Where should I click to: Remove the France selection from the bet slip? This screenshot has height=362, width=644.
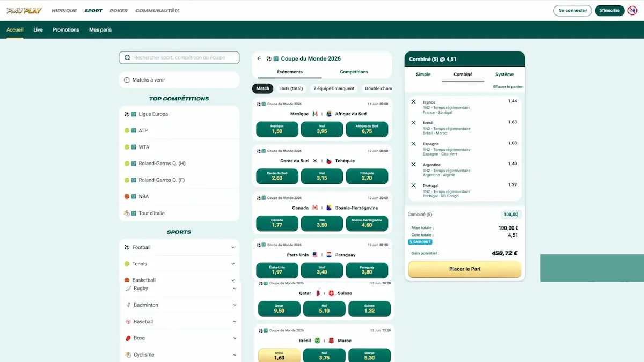(x=413, y=102)
